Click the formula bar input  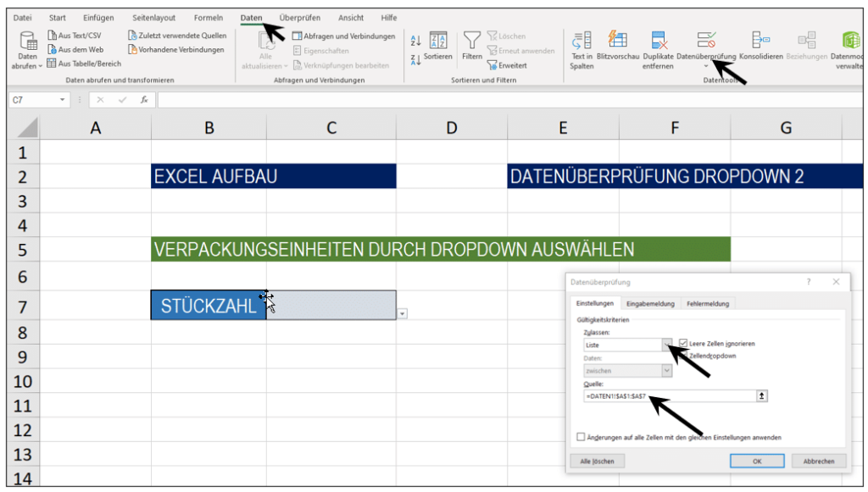[509, 100]
